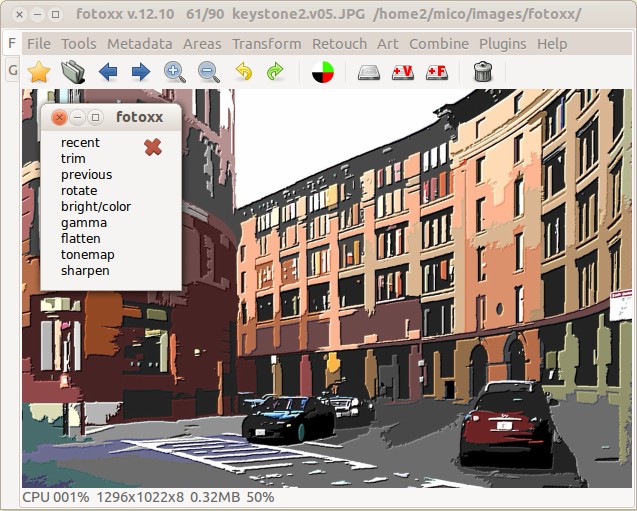This screenshot has width=637, height=511.
Task: Redo the edit with green arrow
Action: (275, 71)
